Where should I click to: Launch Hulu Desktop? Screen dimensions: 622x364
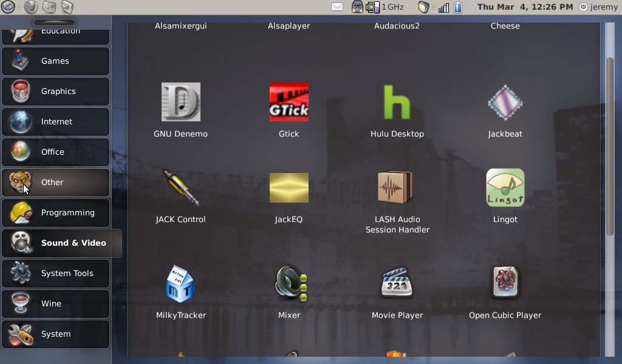(397, 102)
